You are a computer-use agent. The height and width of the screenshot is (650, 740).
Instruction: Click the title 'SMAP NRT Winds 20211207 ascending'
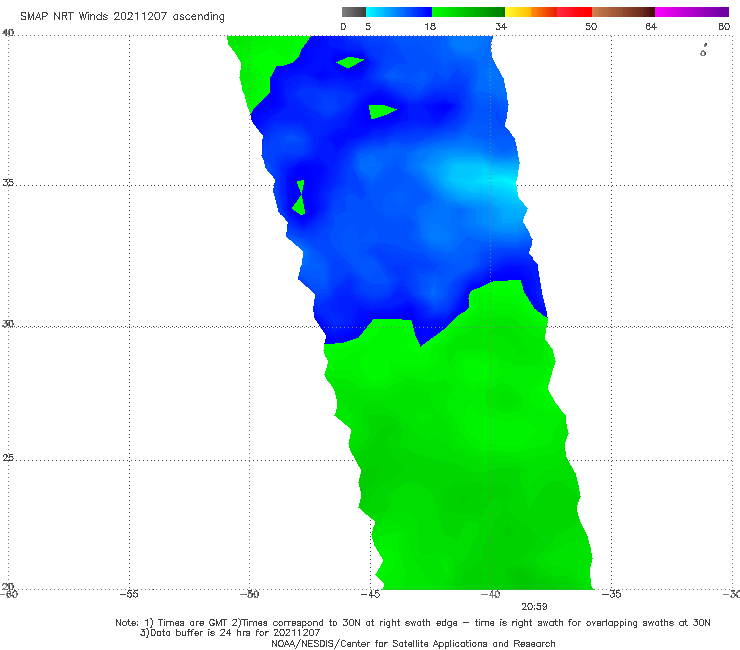tap(122, 17)
